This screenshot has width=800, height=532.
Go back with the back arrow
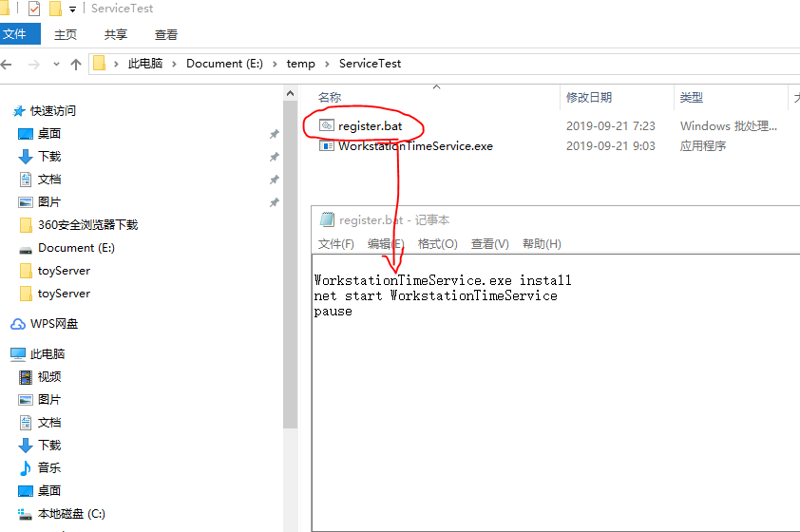click(x=7, y=65)
